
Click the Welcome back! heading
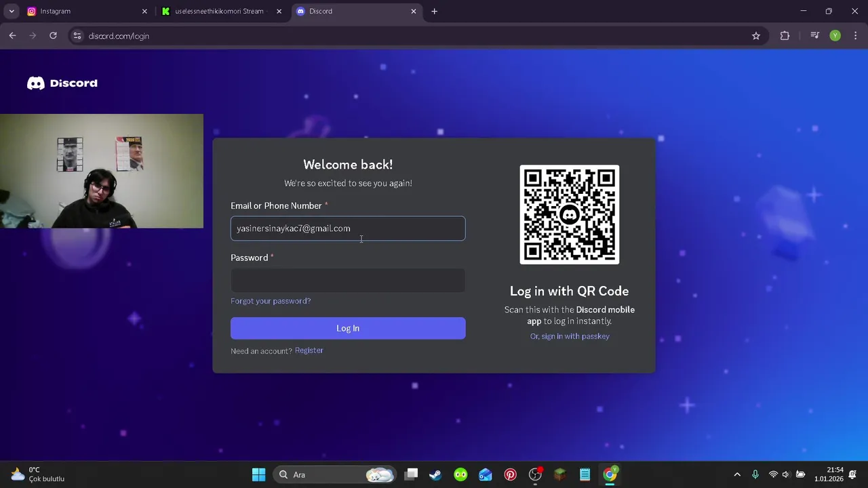click(348, 165)
